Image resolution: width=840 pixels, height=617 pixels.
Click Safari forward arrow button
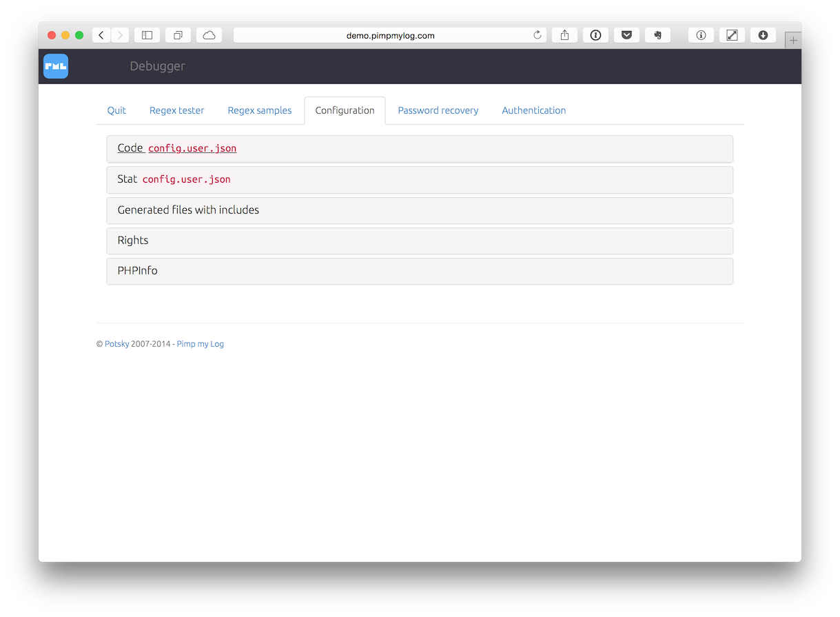click(120, 35)
